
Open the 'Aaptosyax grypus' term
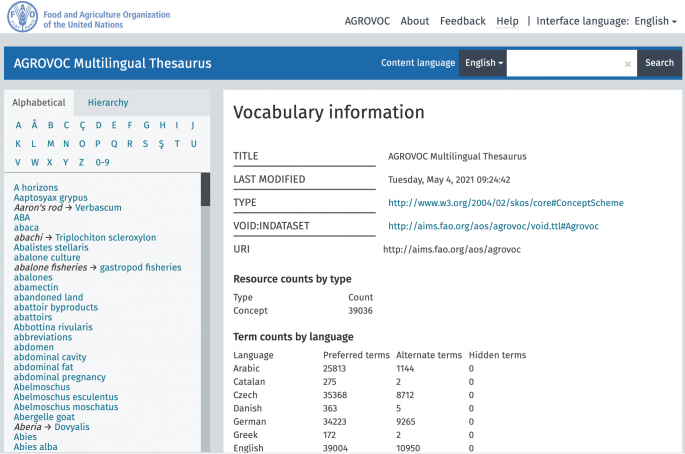[x=51, y=198]
